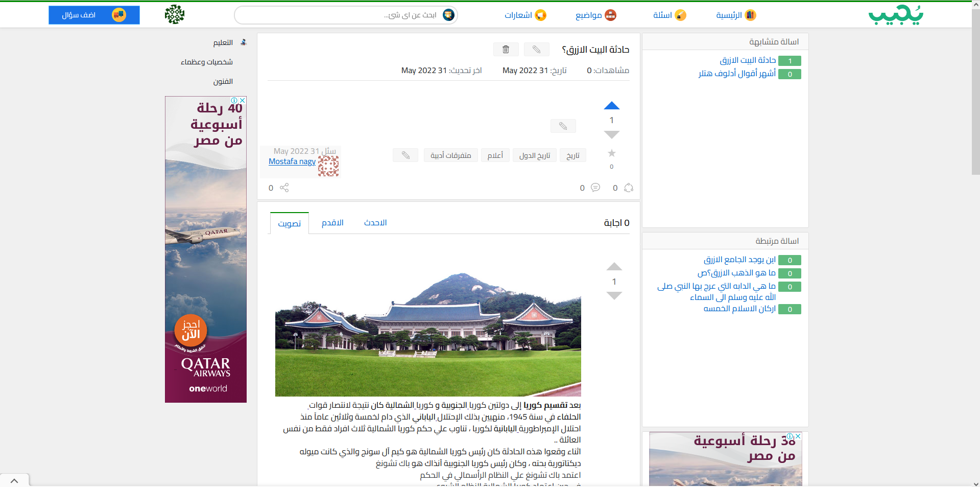Switch to the تصويت sorting tab
The image size is (980, 487).
click(x=289, y=223)
